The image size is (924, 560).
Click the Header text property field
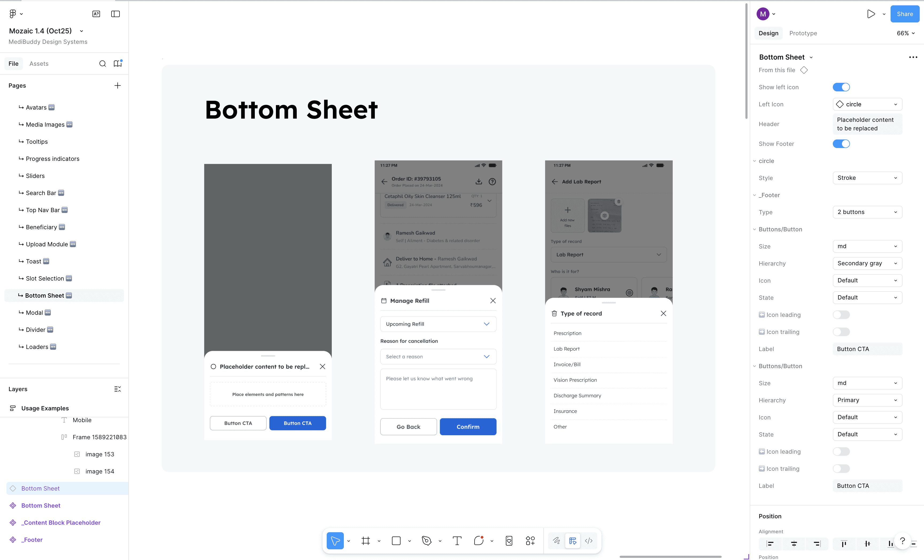click(867, 124)
